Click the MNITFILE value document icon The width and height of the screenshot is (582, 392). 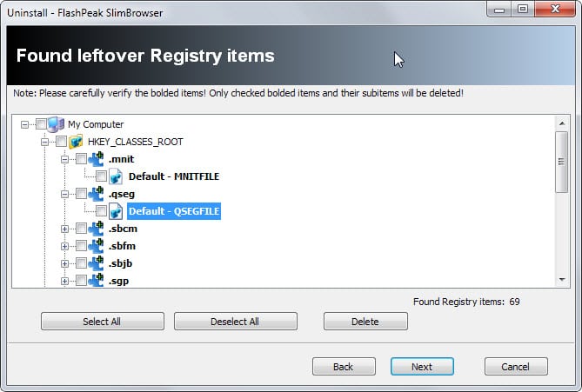point(116,176)
